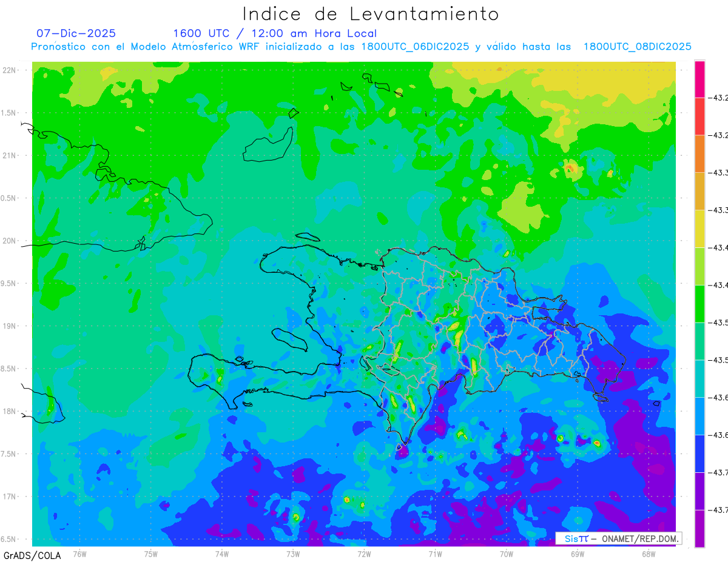
Task: Click the 20N latitude label
Action: 9,241
